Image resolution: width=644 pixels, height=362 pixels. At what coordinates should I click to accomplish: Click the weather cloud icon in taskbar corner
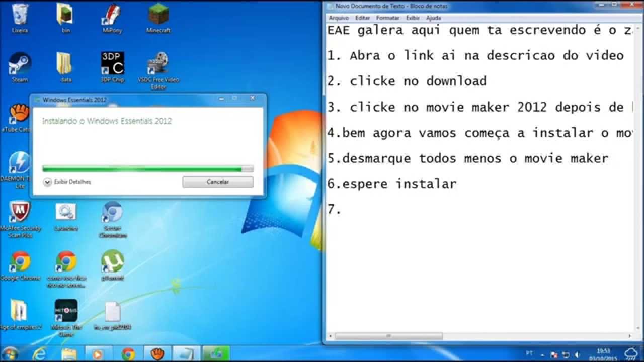[x=631, y=353]
